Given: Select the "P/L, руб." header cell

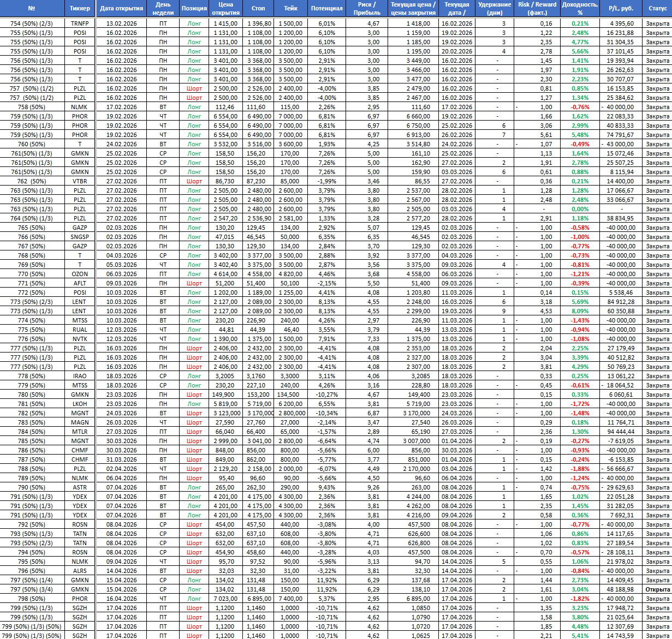Looking at the screenshot, I should coord(621,9).
